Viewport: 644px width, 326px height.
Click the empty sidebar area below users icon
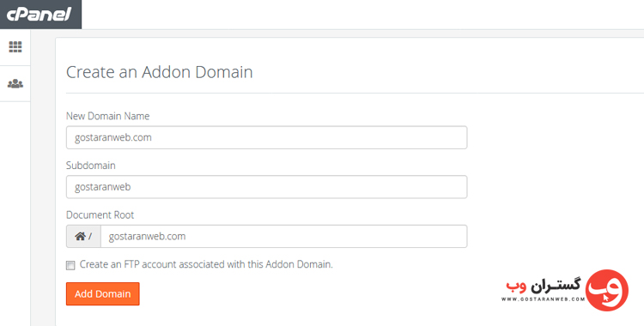15,214
